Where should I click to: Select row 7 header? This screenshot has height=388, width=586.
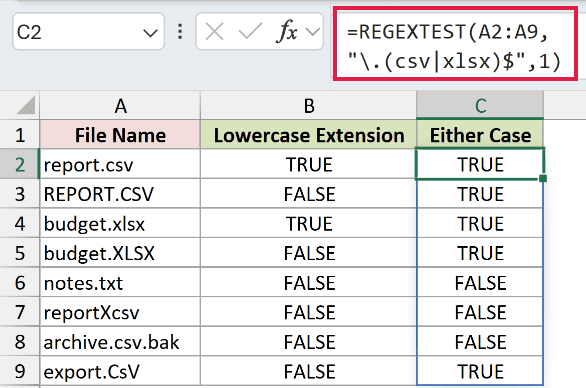20,312
